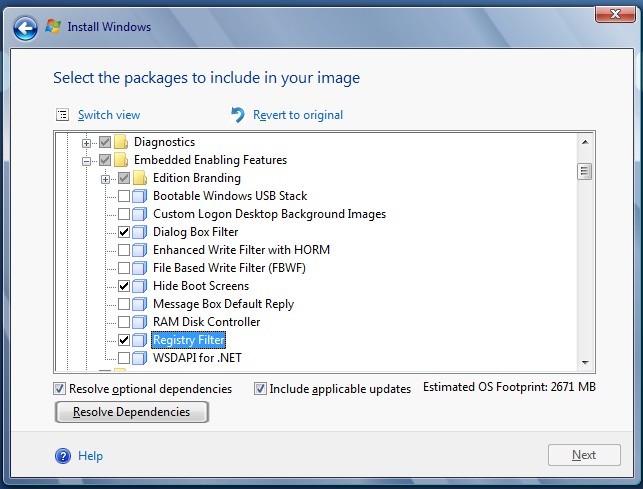Click the Message Box Default Reply package icon
Screen dimensions: 643x489
pyautogui.click(x=140, y=304)
